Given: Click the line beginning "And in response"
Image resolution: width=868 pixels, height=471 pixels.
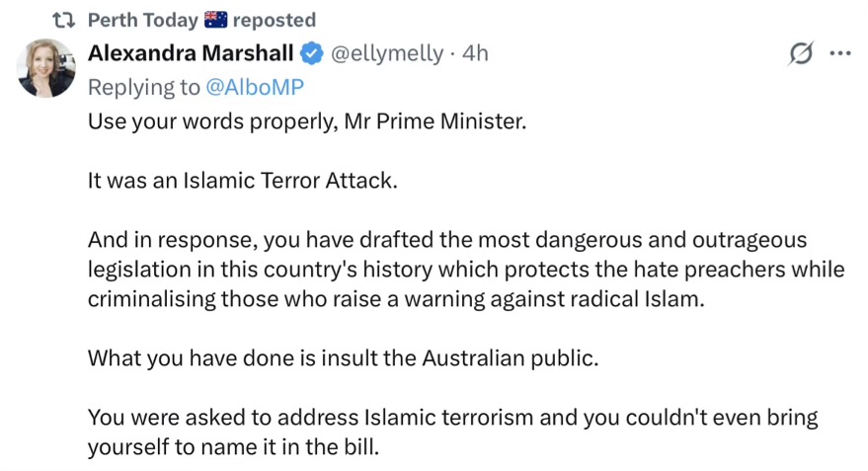Looking at the screenshot, I should point(447,241).
